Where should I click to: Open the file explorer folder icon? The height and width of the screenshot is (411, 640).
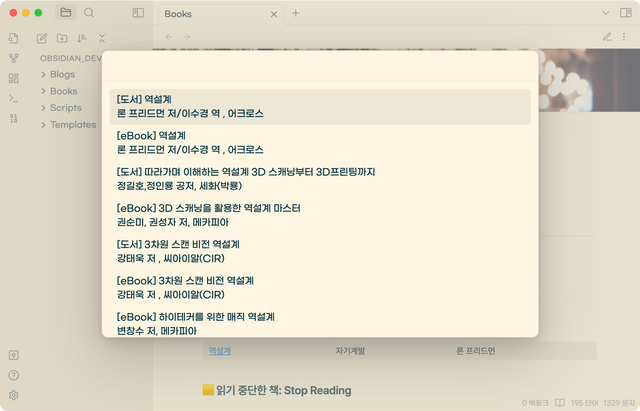(x=66, y=13)
